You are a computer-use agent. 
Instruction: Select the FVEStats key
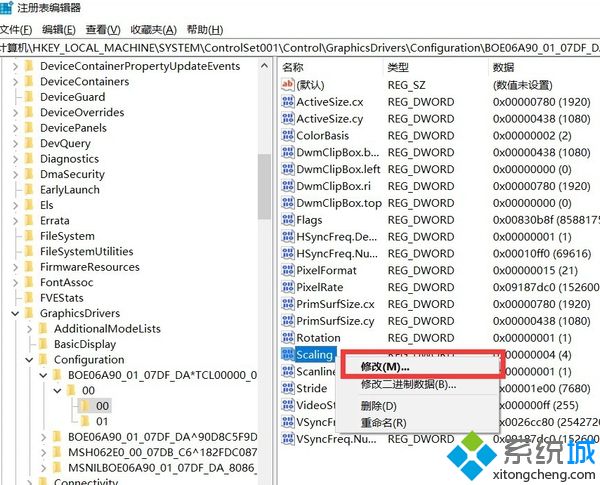[x=62, y=298]
